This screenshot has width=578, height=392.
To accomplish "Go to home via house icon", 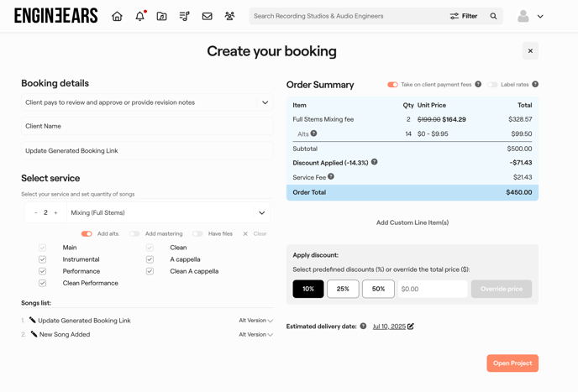I will [x=117, y=16].
